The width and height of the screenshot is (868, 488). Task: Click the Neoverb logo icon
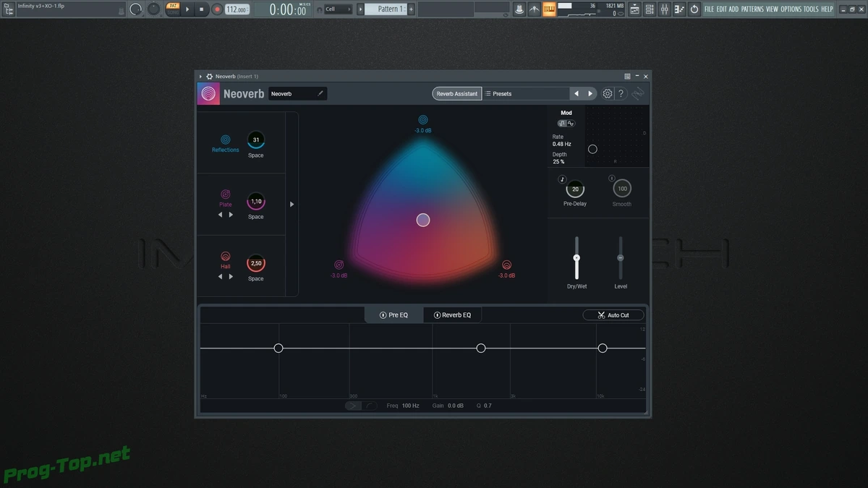click(208, 94)
